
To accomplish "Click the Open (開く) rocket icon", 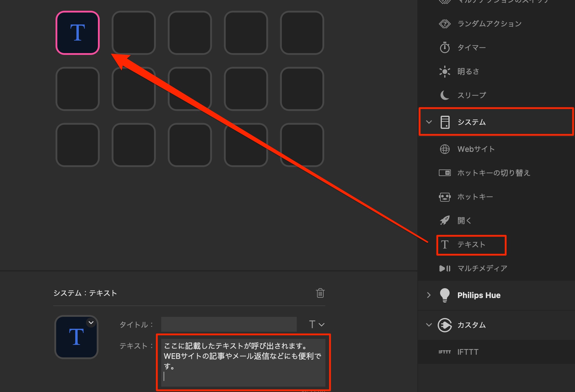I will (x=445, y=220).
